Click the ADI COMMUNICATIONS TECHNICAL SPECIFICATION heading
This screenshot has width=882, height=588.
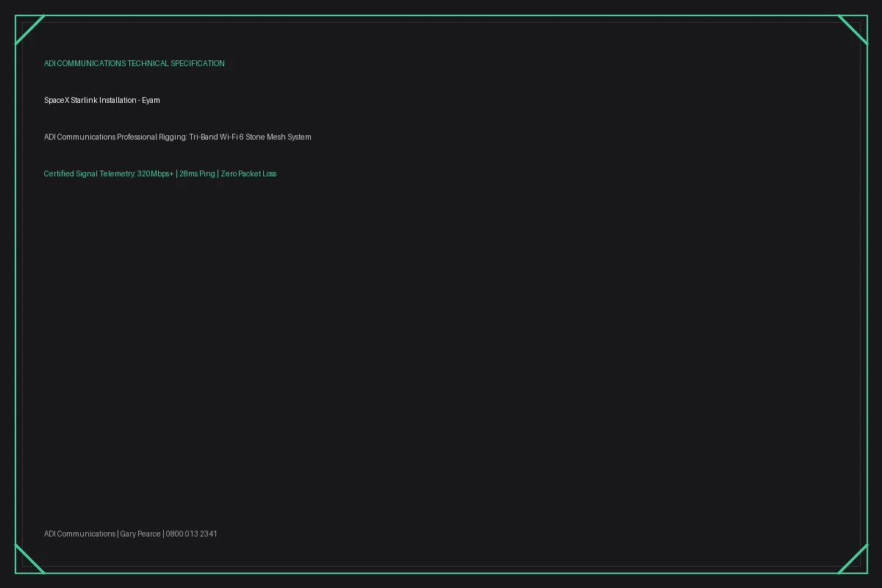(x=135, y=64)
